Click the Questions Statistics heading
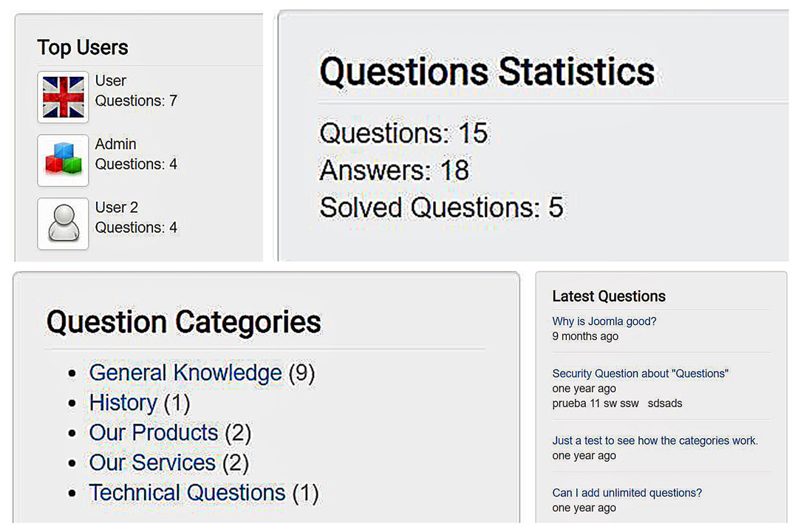This screenshot has height=532, width=798. (487, 71)
